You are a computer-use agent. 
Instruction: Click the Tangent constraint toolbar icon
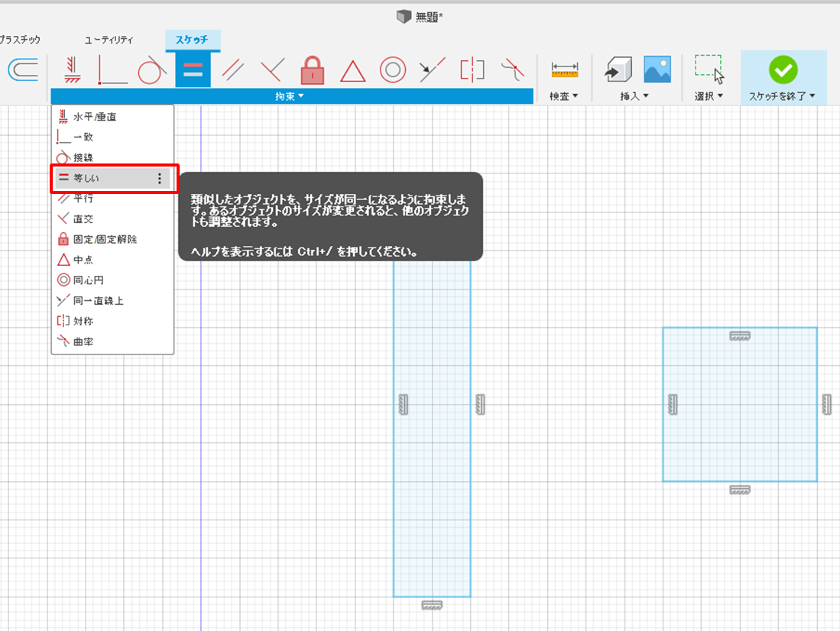point(152,70)
